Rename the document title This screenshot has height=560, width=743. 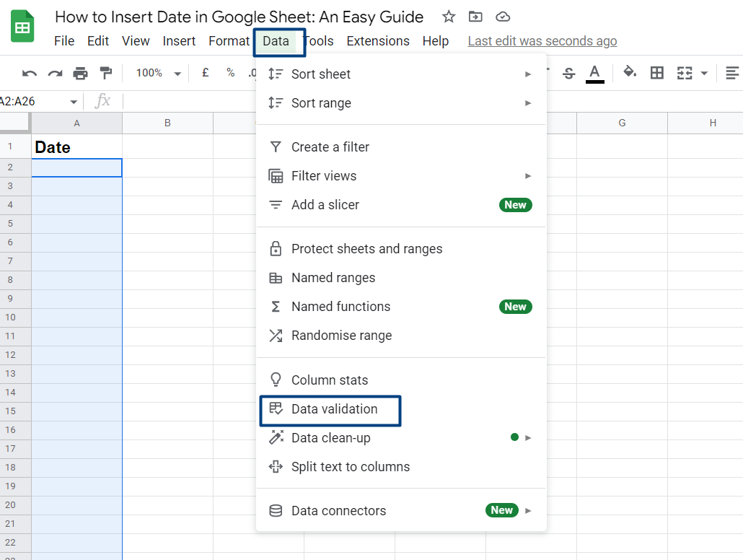tap(239, 17)
